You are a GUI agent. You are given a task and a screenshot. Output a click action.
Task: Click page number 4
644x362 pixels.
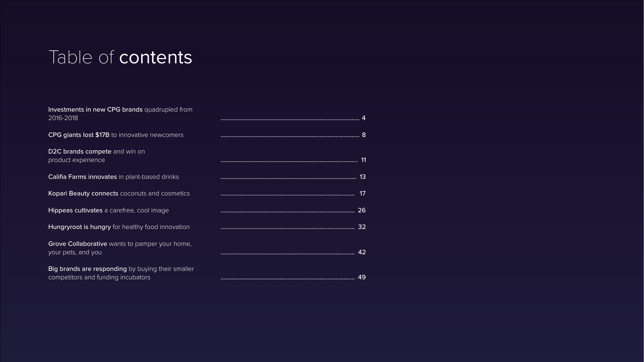pyautogui.click(x=364, y=118)
